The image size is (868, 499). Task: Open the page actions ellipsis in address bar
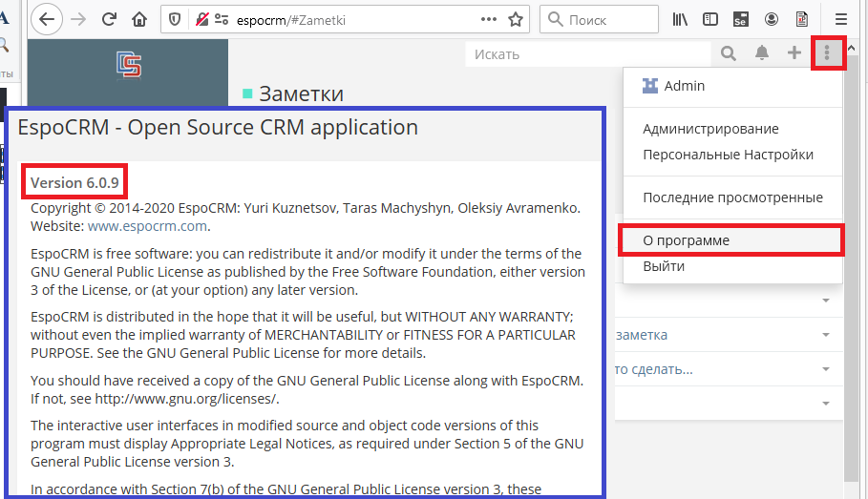coord(489,19)
